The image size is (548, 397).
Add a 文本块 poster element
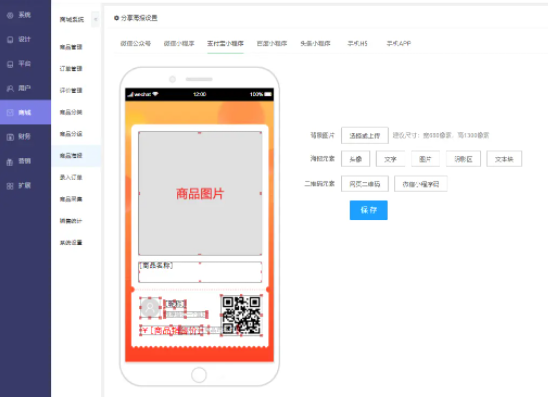pos(504,159)
